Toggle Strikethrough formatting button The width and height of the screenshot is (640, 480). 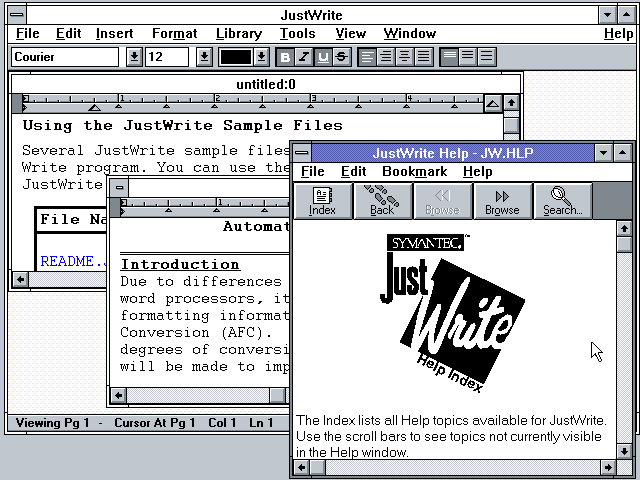click(342, 57)
